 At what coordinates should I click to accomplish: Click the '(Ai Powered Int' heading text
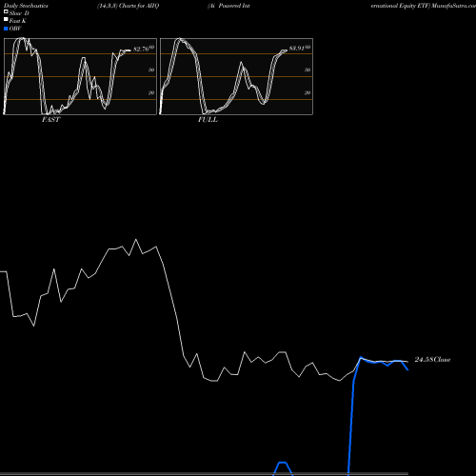coord(228,6)
